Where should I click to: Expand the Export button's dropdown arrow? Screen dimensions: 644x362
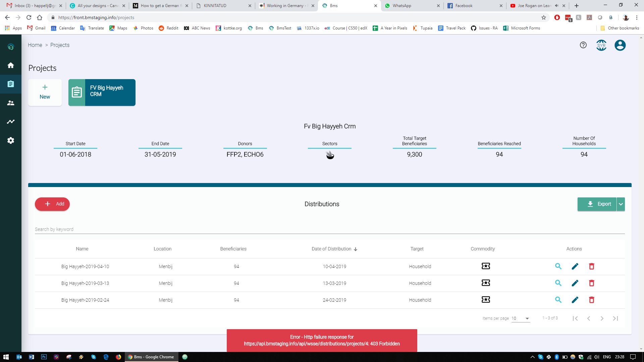click(621, 204)
